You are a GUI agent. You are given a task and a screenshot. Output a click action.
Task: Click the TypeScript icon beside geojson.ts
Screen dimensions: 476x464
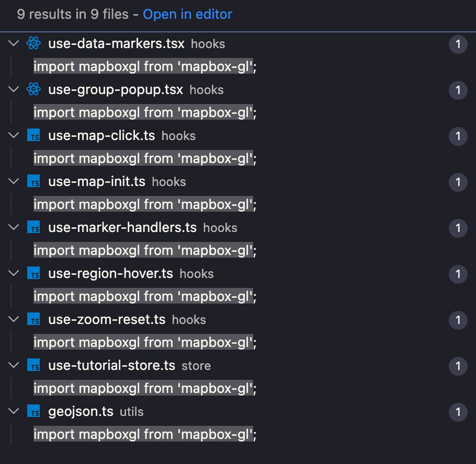33,412
